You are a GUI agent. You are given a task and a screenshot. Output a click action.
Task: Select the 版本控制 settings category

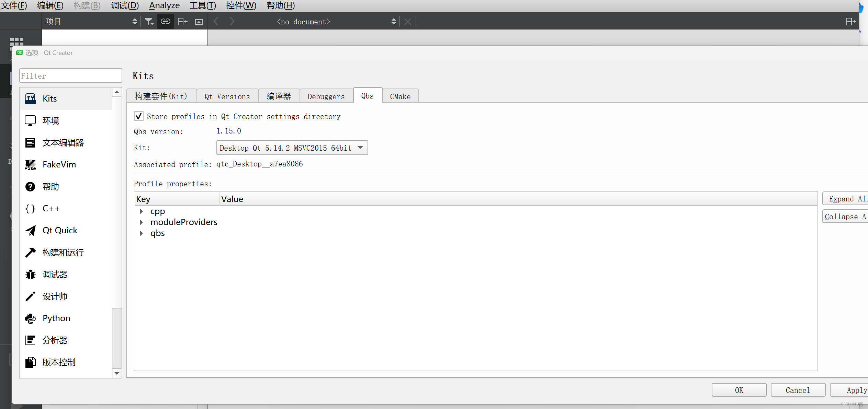click(x=58, y=362)
